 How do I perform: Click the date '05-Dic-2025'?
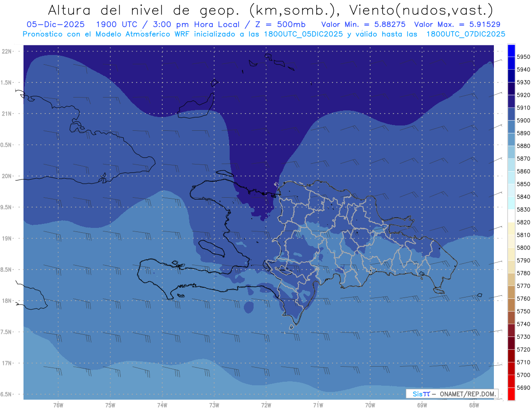(57, 25)
